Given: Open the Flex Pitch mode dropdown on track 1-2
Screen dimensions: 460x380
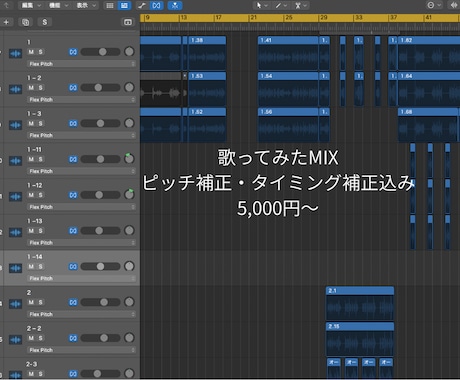Looking at the screenshot, I should 81,99.
